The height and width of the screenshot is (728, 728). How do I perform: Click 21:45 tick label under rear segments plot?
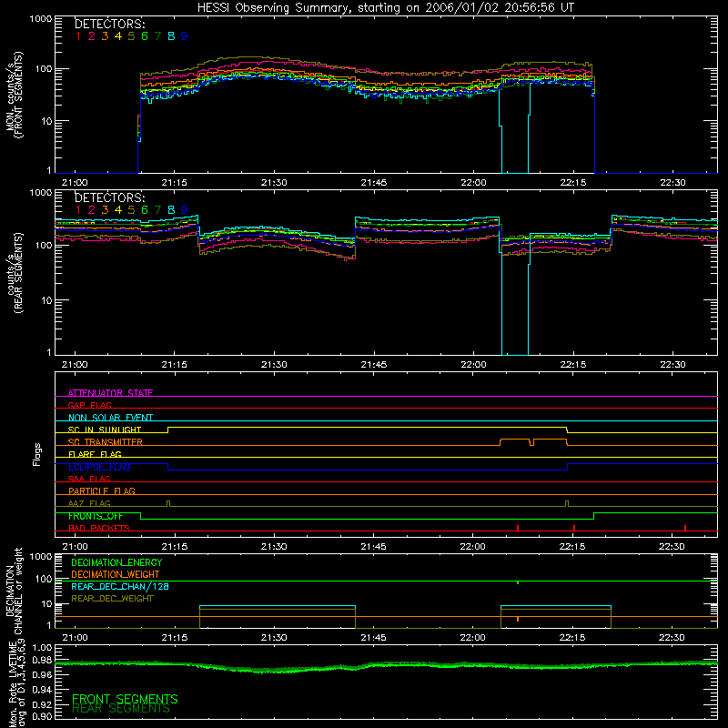(x=374, y=365)
